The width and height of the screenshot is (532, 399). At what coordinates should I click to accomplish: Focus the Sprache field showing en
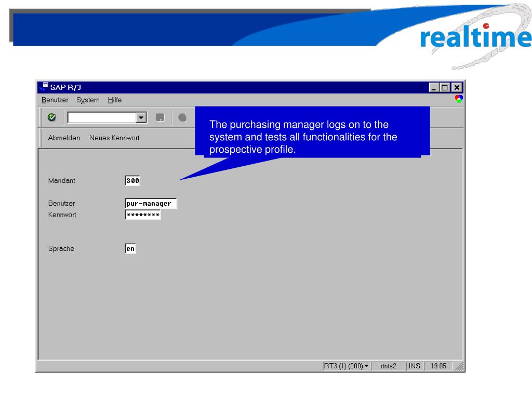tap(130, 249)
